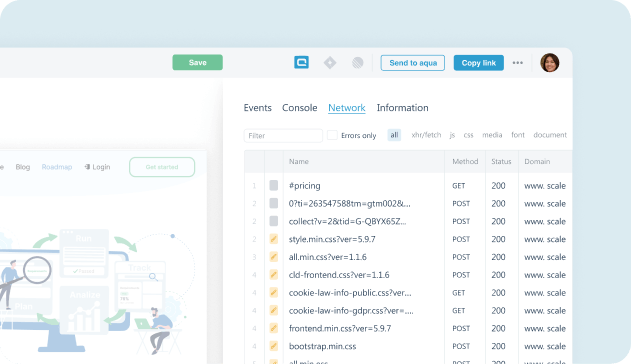
Task: Click Roadmap link in page preview
Action: coord(57,167)
